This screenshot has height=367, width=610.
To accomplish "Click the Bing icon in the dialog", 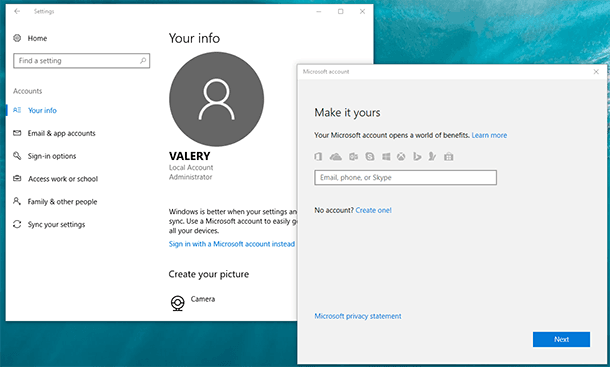I will [x=417, y=156].
